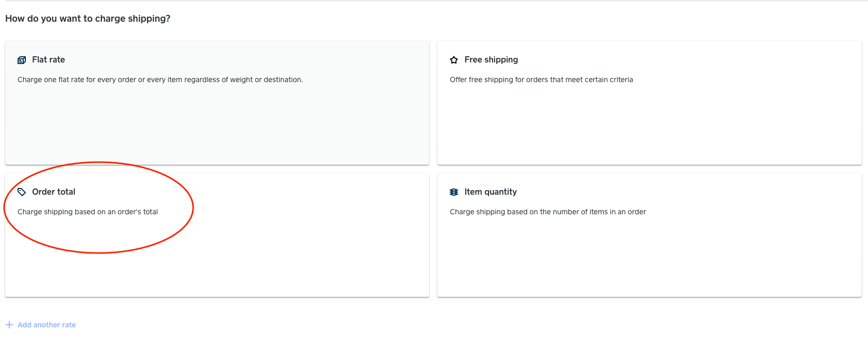Select the Item quantity heading

point(491,192)
